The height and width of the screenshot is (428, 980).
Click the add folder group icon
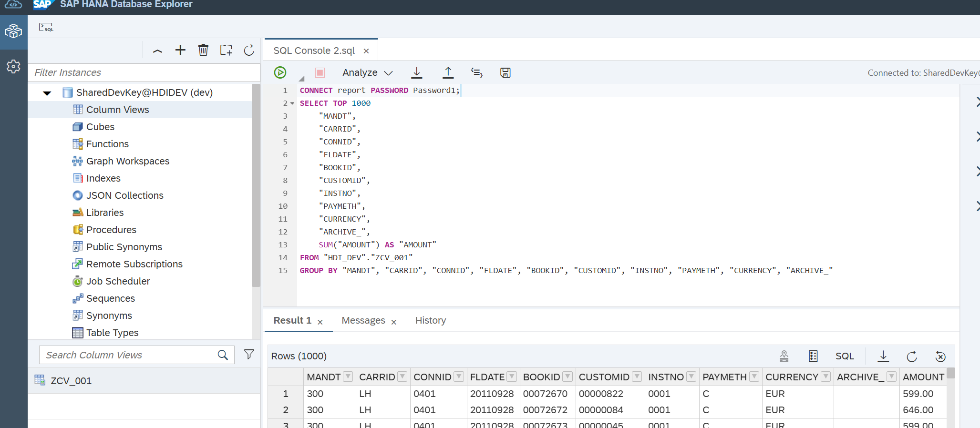226,50
